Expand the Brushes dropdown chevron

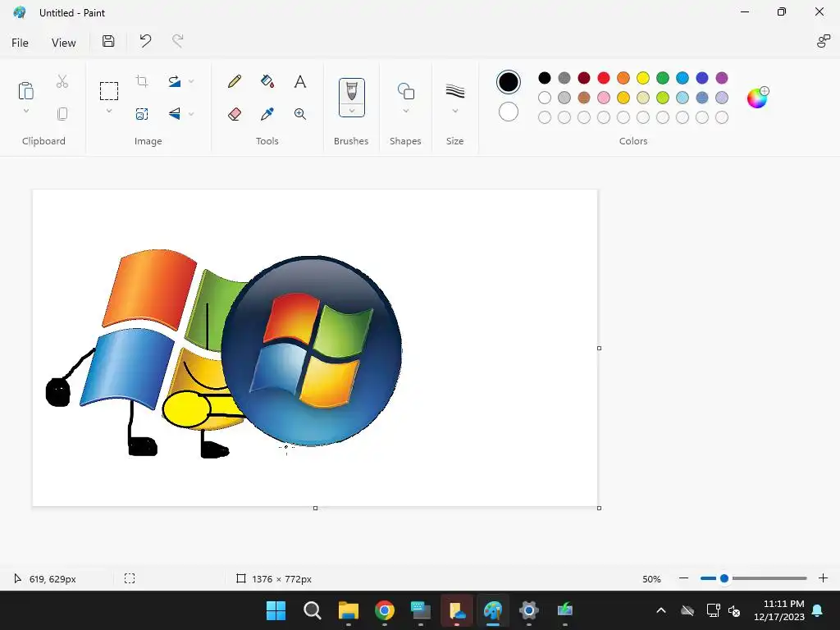coord(351,111)
